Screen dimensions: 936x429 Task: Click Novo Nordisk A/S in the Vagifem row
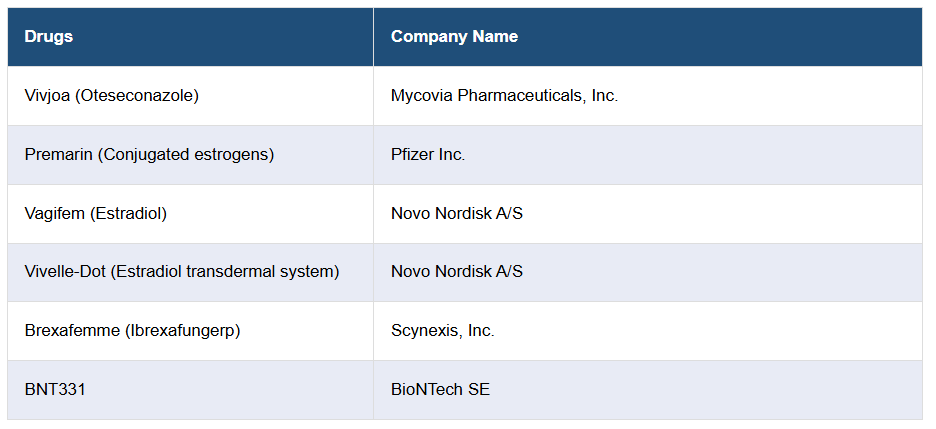click(x=456, y=213)
